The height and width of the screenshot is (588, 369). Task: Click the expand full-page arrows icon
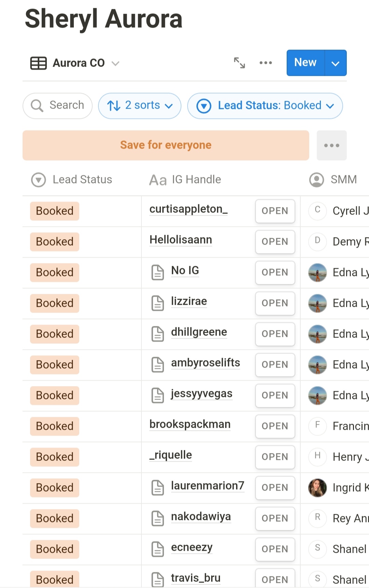tap(239, 63)
